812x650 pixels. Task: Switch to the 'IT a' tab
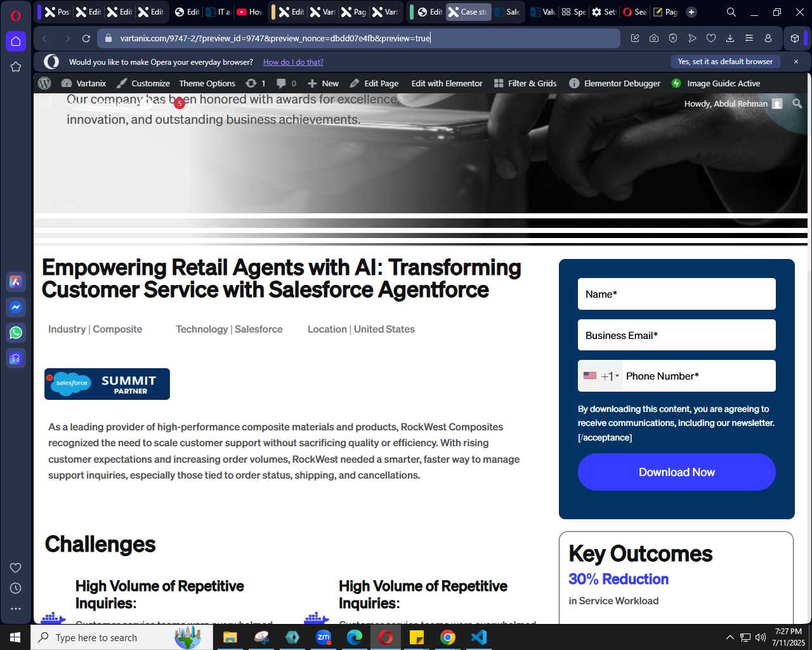pyautogui.click(x=218, y=12)
